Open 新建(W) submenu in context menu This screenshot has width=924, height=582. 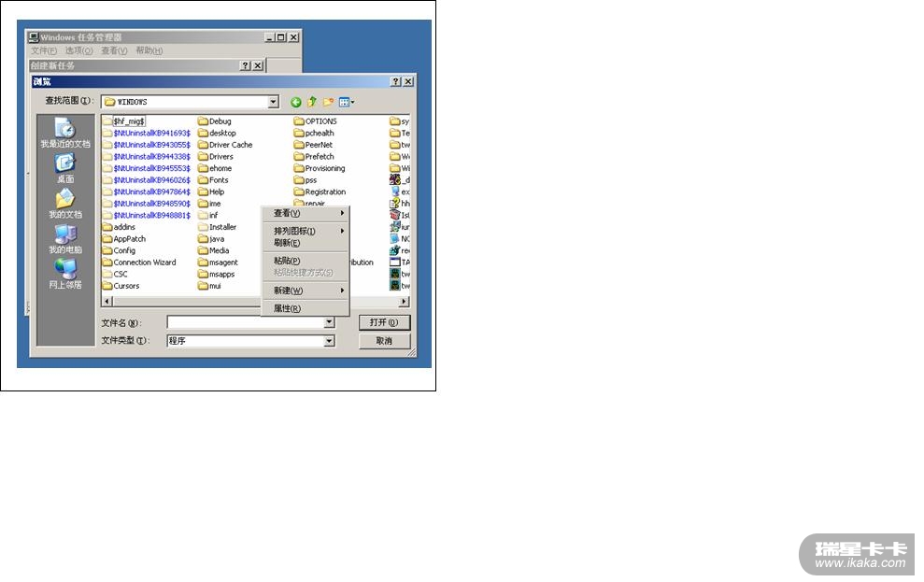[306, 291]
